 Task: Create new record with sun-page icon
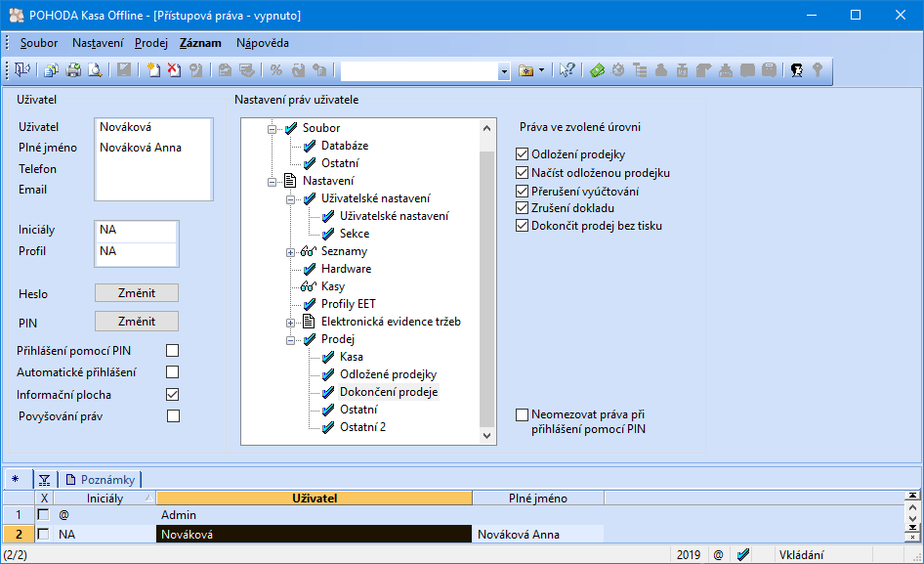pyautogui.click(x=153, y=70)
